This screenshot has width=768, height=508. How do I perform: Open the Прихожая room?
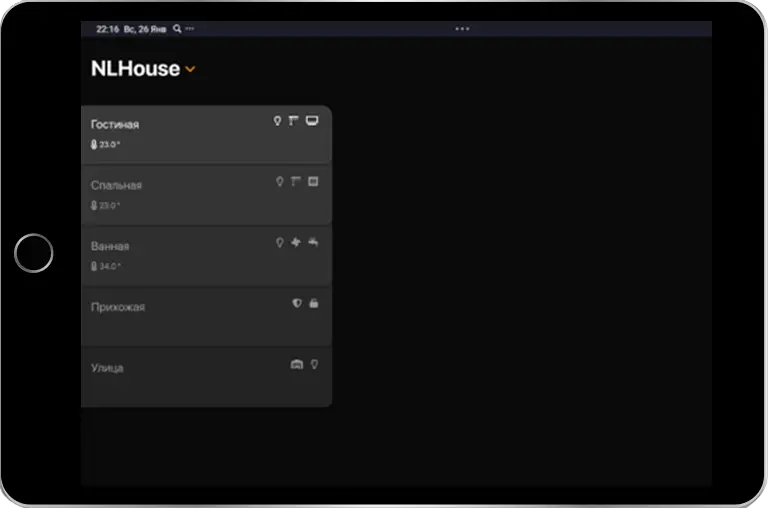[206, 316]
